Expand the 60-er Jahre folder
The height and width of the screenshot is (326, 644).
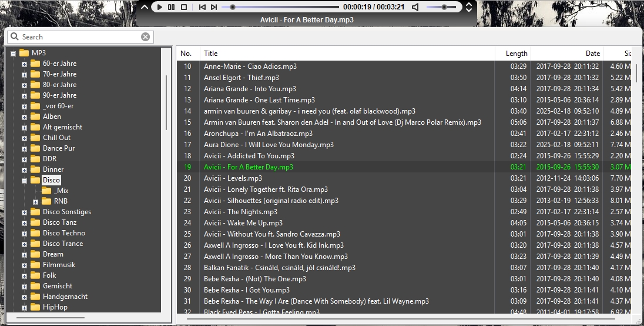pyautogui.click(x=24, y=64)
